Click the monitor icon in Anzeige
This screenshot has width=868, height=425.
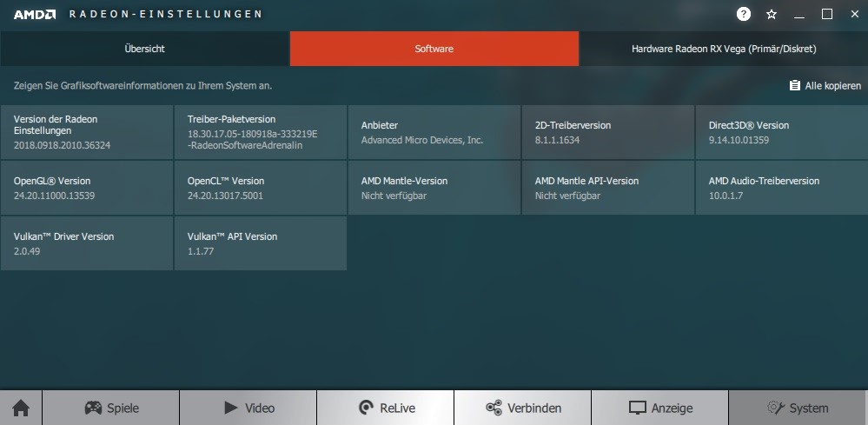(x=638, y=408)
